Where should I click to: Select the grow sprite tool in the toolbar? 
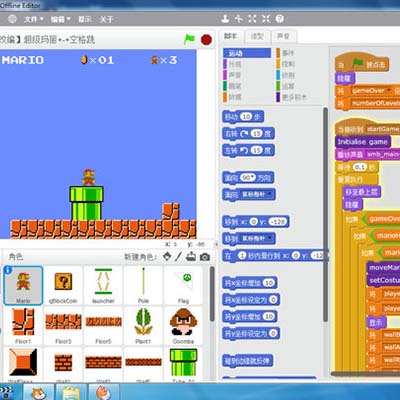click(252, 19)
